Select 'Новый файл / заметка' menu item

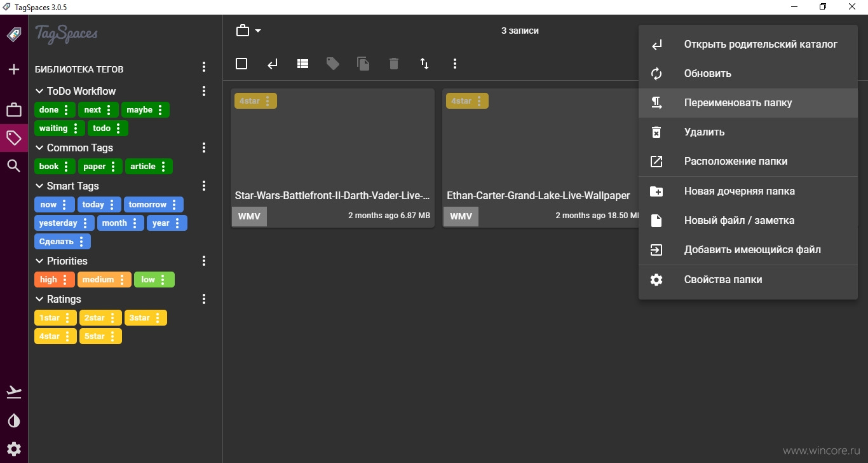(748, 221)
